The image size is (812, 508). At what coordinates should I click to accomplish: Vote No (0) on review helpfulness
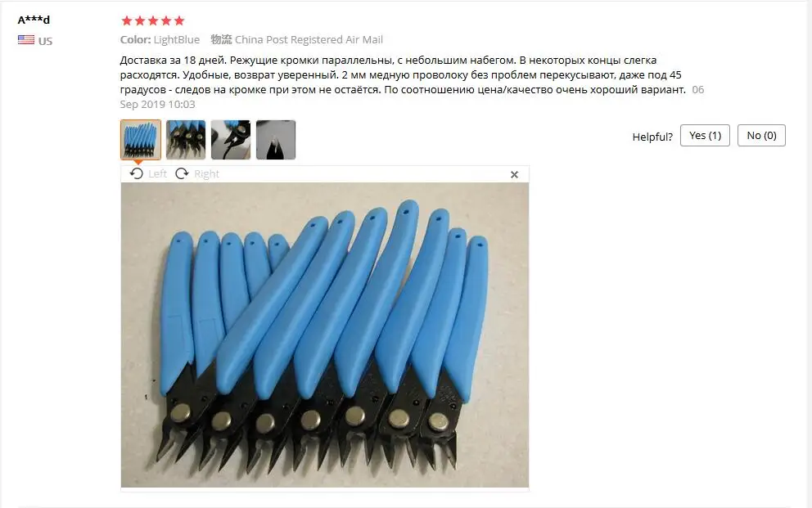coord(761,135)
